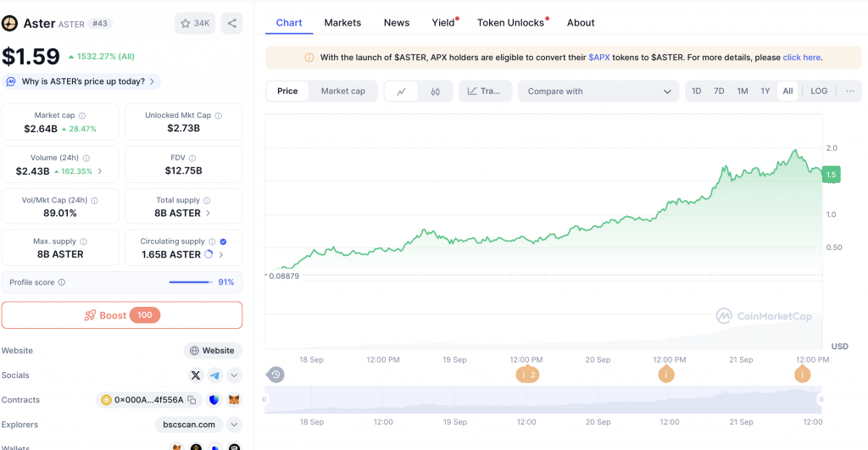Select the Market cap chart toggle

click(x=343, y=92)
